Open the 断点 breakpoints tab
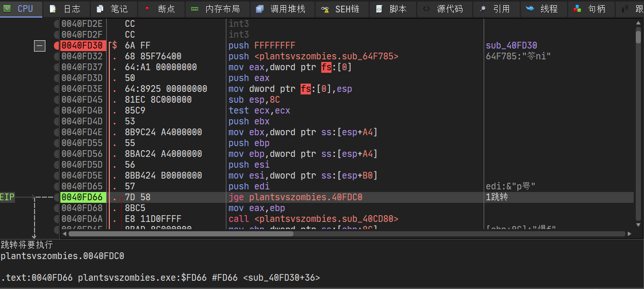644x289 pixels. coord(161,9)
